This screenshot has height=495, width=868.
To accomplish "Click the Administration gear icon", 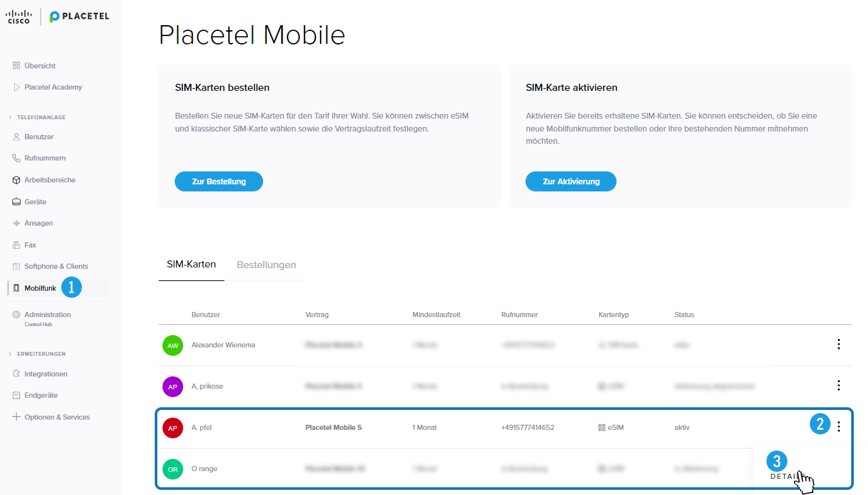I will [16, 315].
